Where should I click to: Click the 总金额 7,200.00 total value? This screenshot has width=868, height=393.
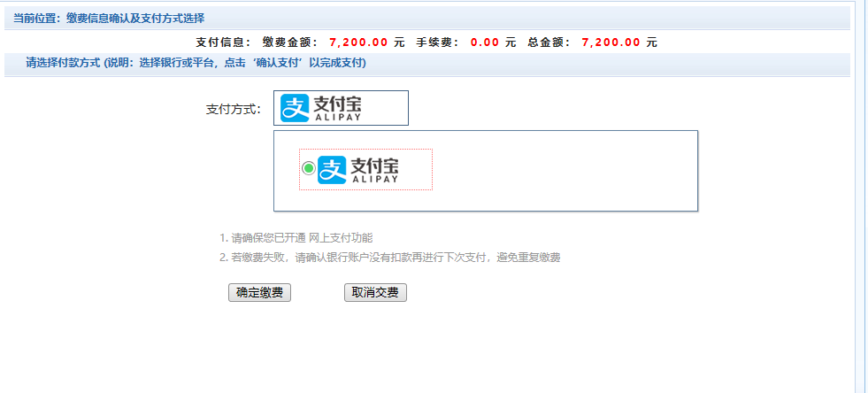[611, 42]
